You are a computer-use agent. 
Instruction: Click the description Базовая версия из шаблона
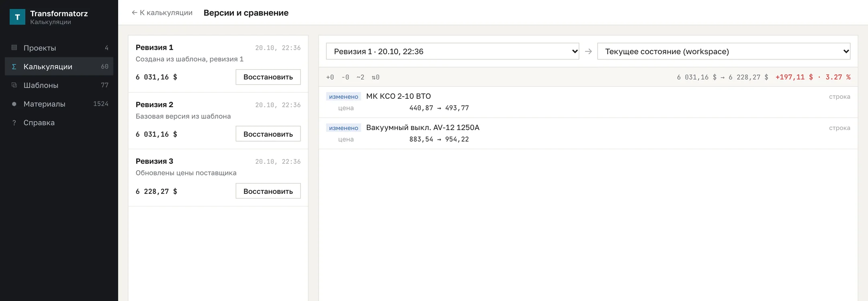point(183,116)
